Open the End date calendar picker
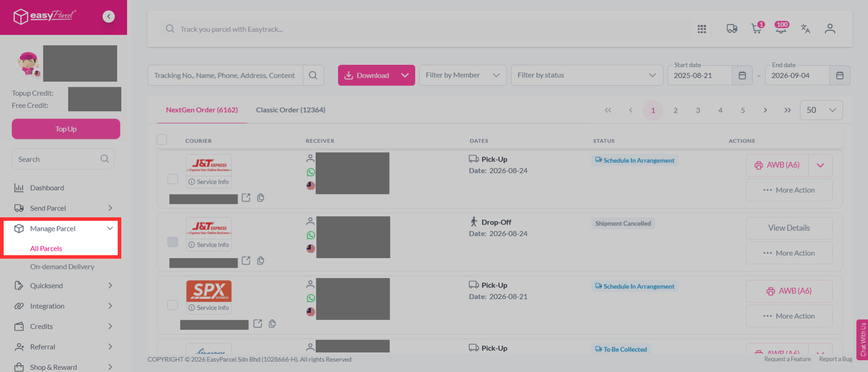This screenshot has width=868, height=372. [x=840, y=75]
